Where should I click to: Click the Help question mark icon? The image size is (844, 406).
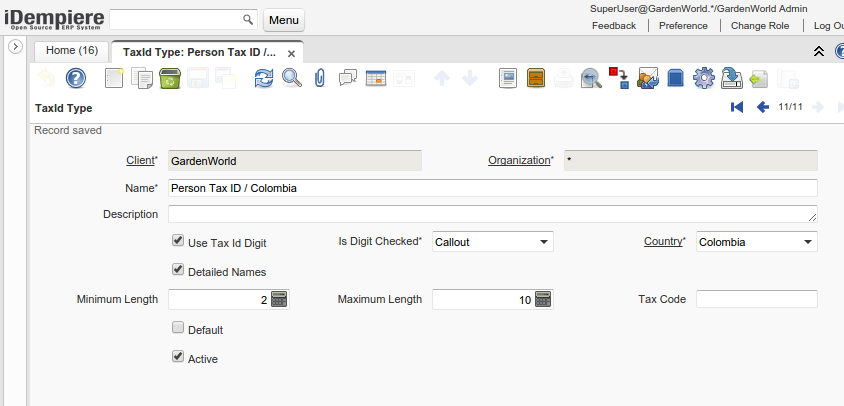coord(76,78)
